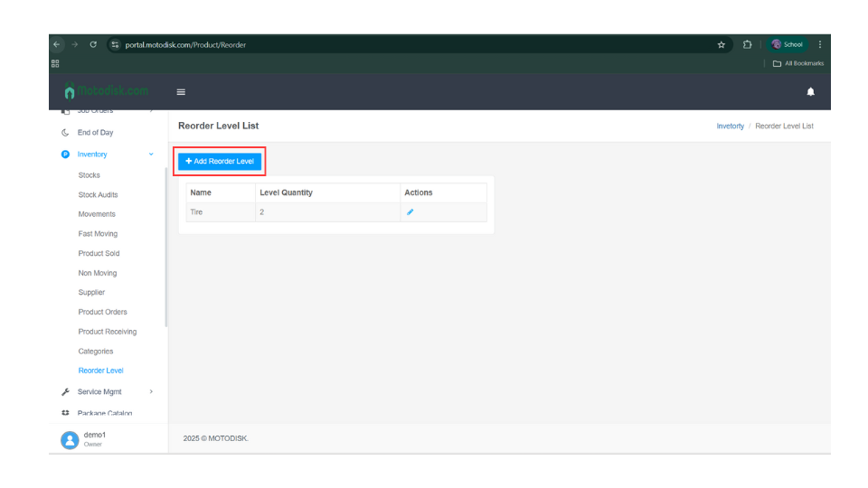868x488 pixels.
Task: Open the School profile dropdown
Action: pos(787,44)
